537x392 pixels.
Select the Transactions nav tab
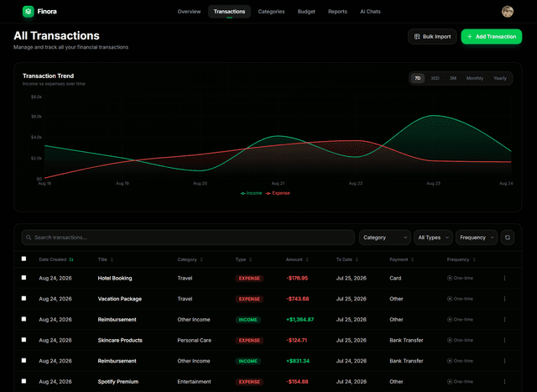point(229,12)
